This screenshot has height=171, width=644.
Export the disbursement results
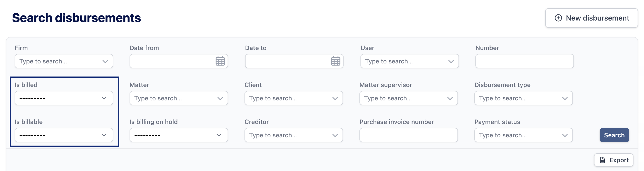click(x=613, y=160)
